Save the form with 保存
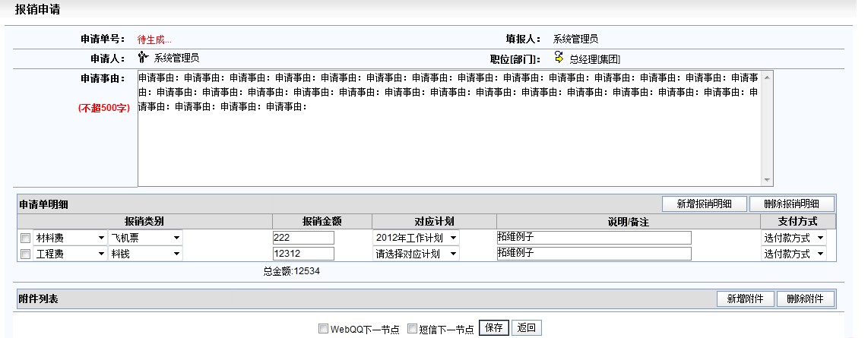868x338 pixels. point(493,328)
